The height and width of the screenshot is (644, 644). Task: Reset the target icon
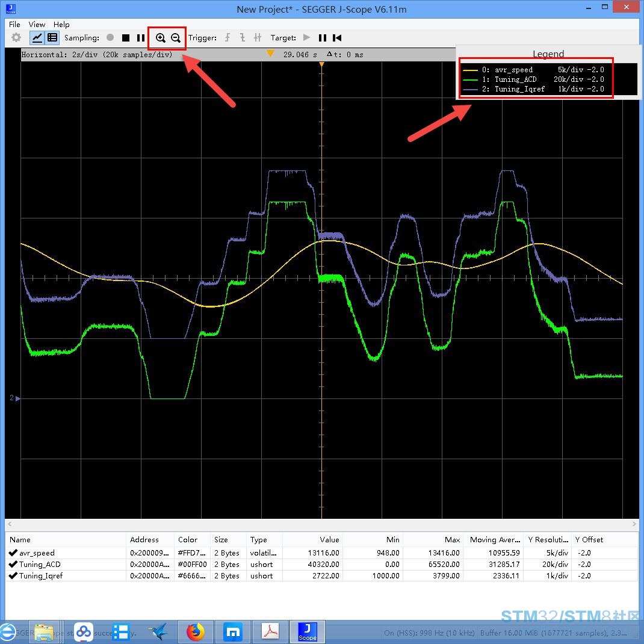[337, 38]
